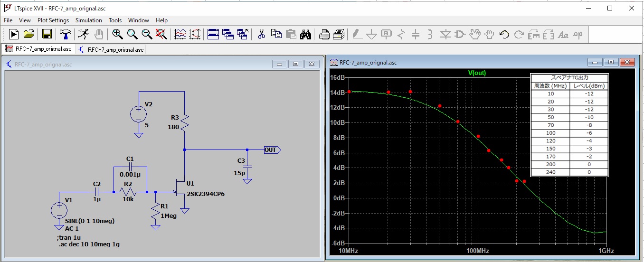Cascade windows toolbar icon
This screenshot has height=262, width=644.
[x=228, y=34]
